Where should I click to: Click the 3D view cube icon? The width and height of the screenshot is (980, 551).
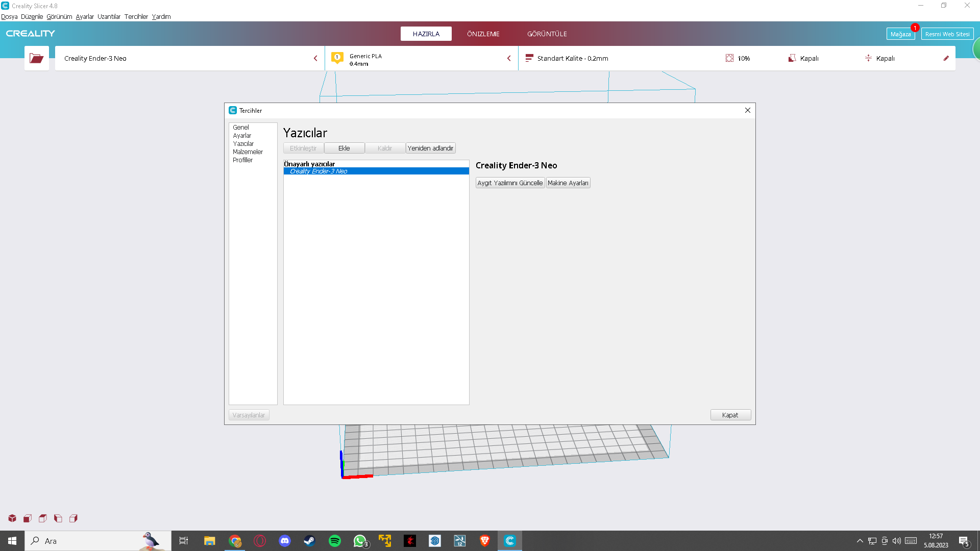coord(12,518)
